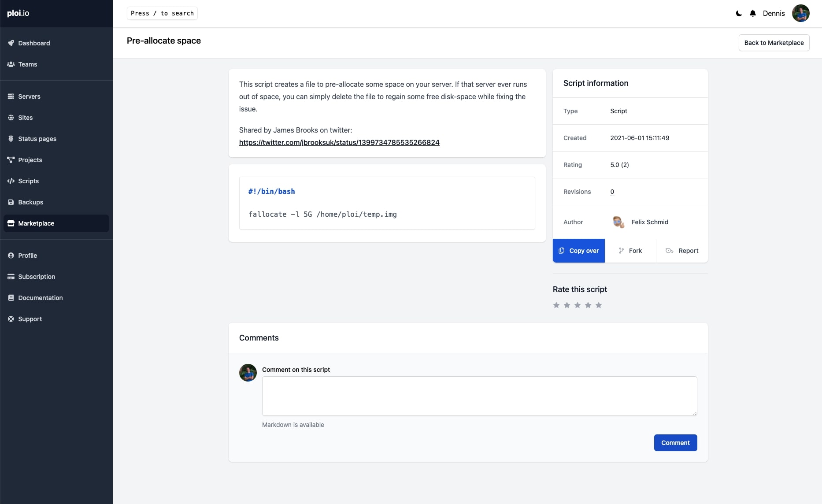The height and width of the screenshot is (504, 822).
Task: Open the Projects section
Action: [x=30, y=160]
